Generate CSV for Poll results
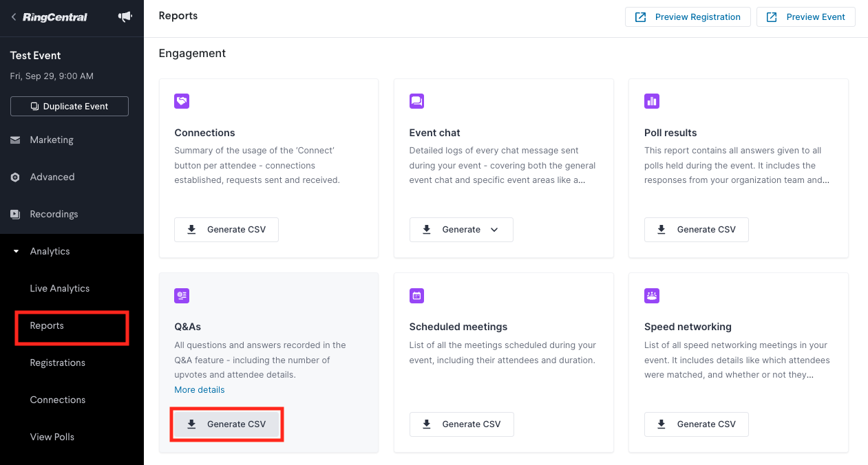The height and width of the screenshot is (465, 868). [697, 230]
